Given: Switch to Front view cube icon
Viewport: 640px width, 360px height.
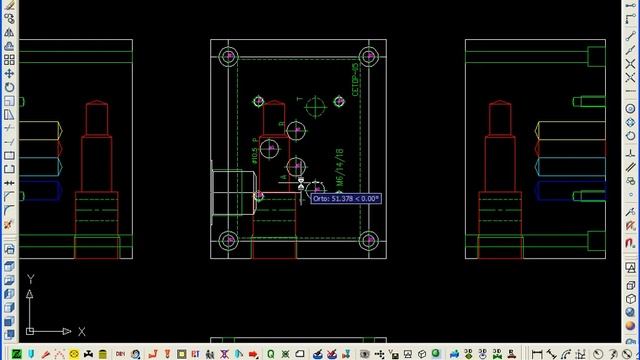Looking at the screenshot, I should point(9,321).
